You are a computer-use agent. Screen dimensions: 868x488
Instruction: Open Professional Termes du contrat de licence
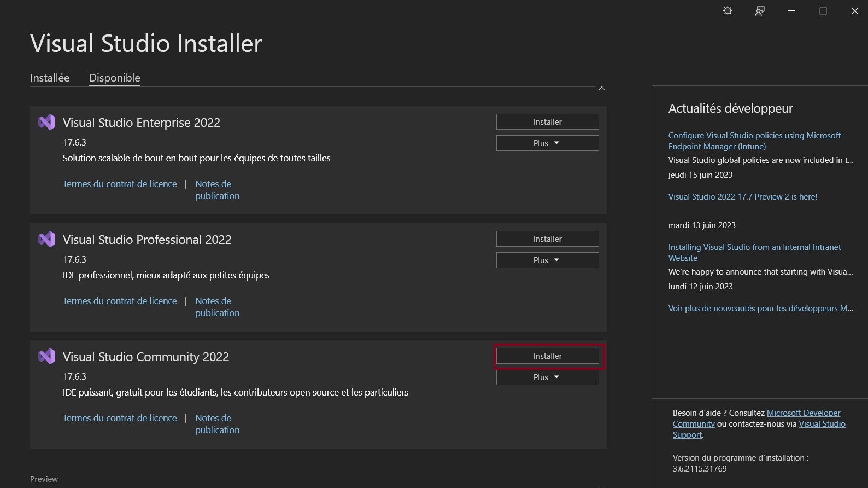click(x=120, y=301)
